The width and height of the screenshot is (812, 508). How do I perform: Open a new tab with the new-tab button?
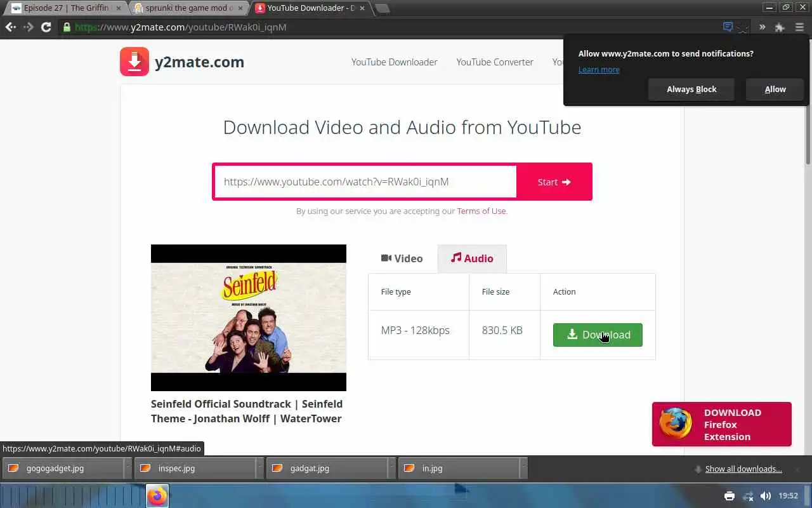(382, 8)
